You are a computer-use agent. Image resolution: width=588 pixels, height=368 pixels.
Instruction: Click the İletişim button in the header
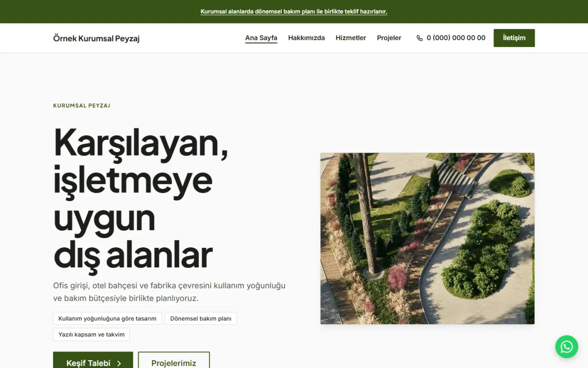coord(514,38)
